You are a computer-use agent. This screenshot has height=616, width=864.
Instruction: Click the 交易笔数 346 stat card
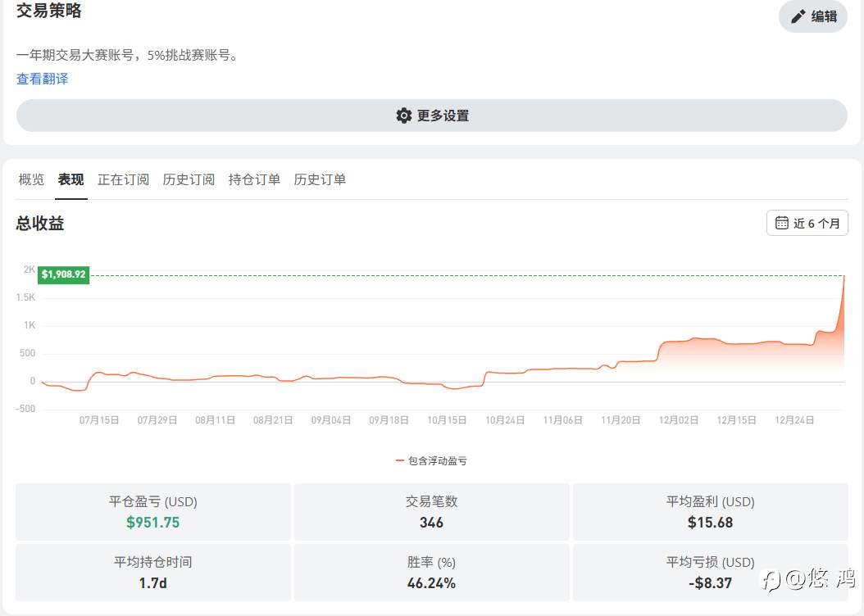[431, 512]
